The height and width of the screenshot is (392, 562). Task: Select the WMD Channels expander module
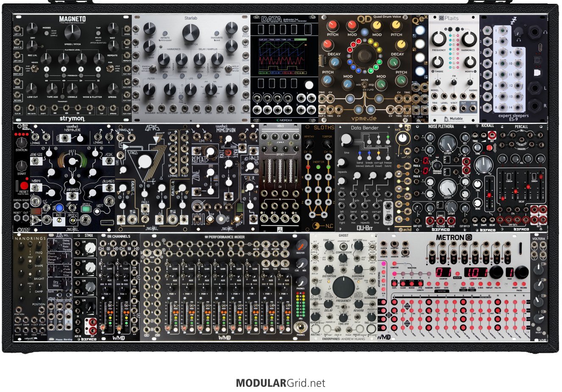click(x=119, y=287)
